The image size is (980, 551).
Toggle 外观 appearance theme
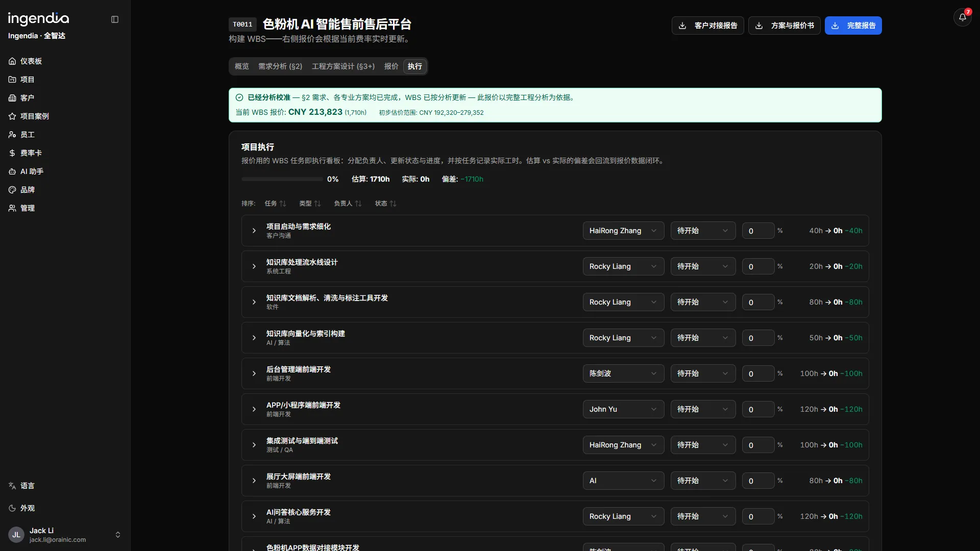(65, 508)
